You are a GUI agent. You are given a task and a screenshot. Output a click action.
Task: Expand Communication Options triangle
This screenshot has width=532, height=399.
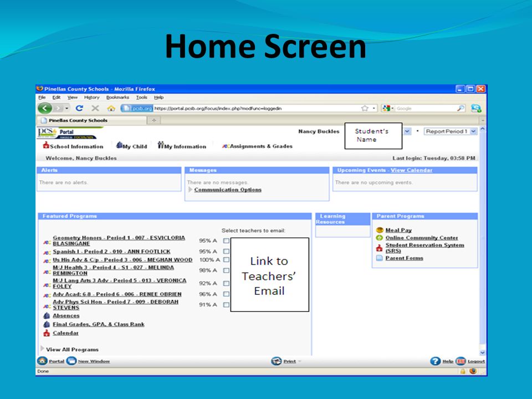[190, 190]
